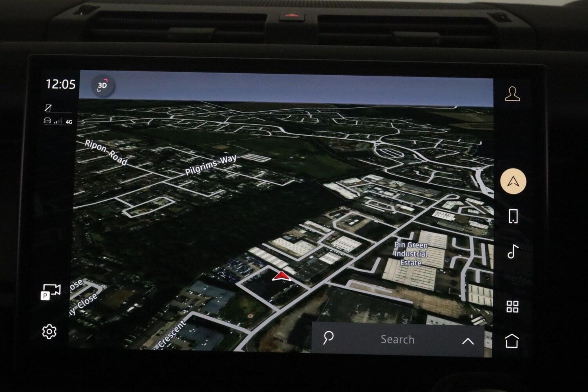The image size is (588, 392).
Task: Open the apps grid icon
Action: coord(512,307)
